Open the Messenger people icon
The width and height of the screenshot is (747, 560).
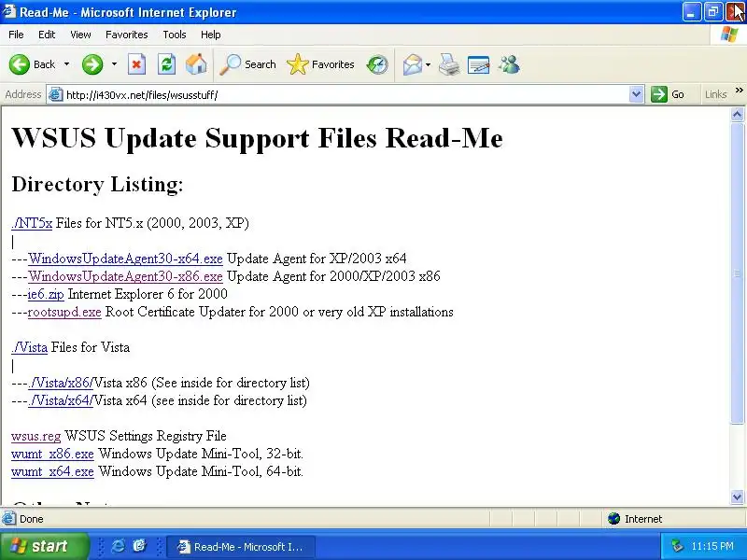click(x=509, y=64)
